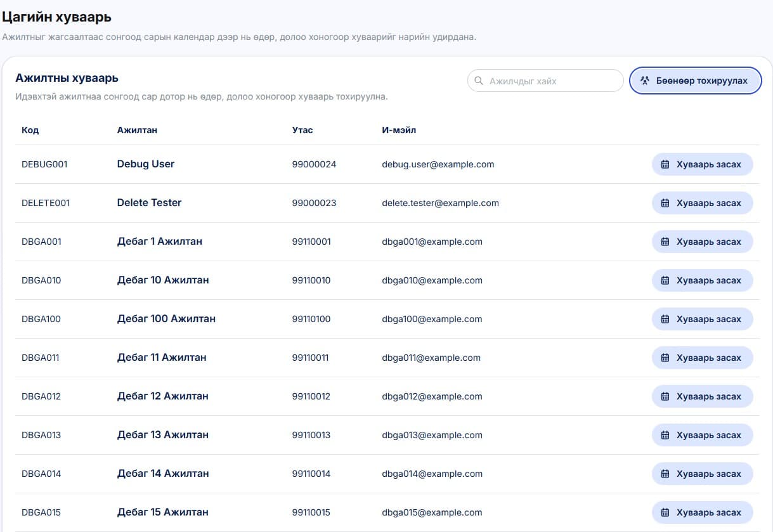
Task: Click phone number 99000024
Action: pos(315,164)
